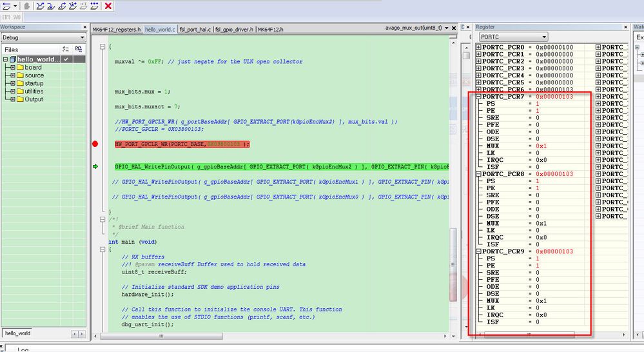
Task: Click the Step Into debug icon
Action: click(x=50, y=6)
